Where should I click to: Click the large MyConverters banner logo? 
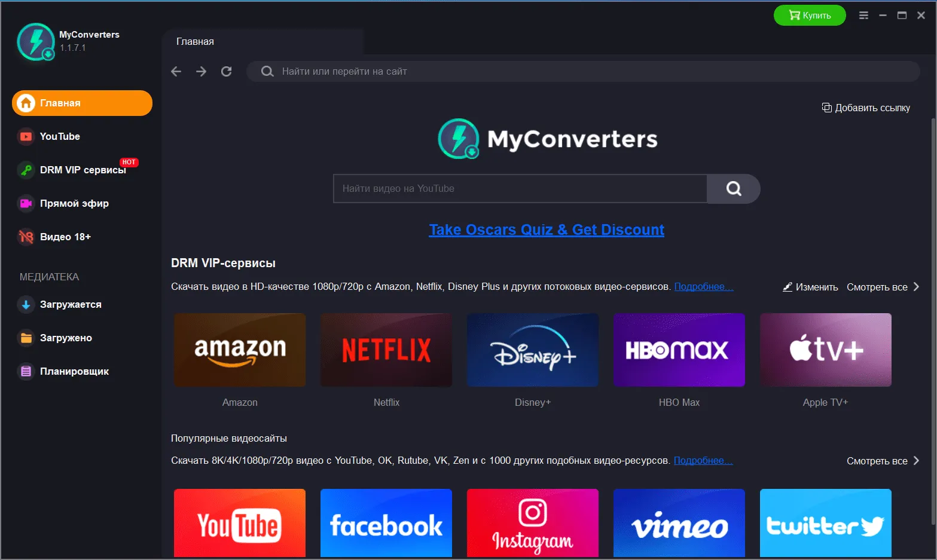548,139
